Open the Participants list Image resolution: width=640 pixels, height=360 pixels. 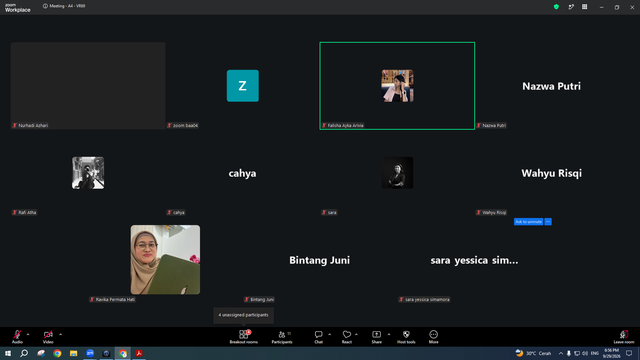coord(282,337)
